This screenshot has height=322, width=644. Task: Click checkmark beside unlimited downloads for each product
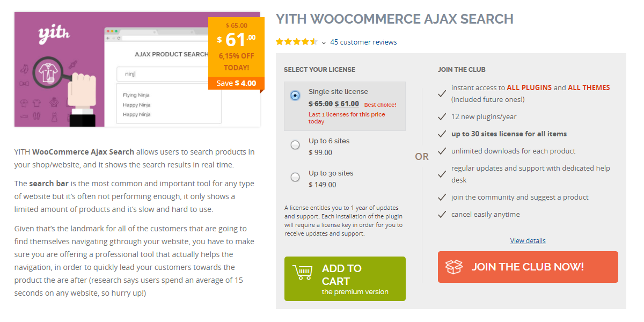click(442, 151)
